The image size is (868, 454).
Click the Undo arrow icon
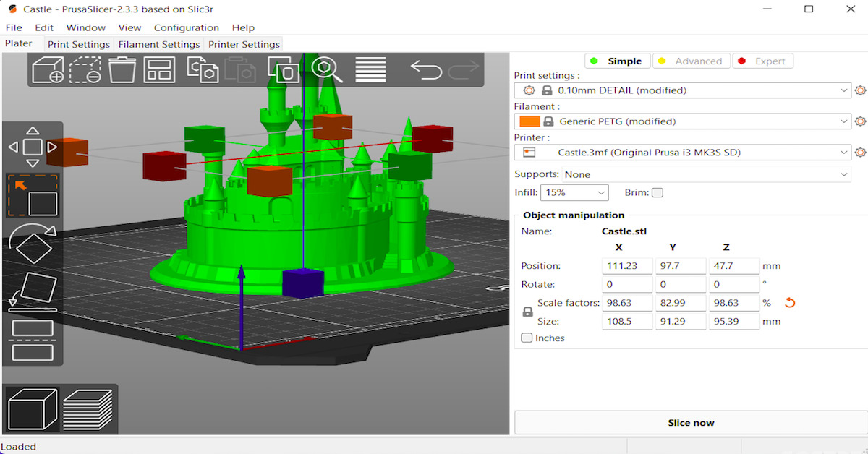(426, 69)
